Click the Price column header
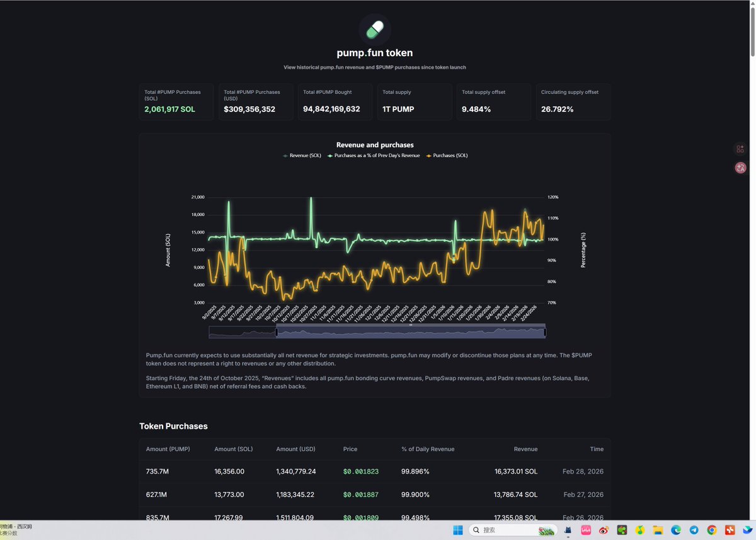 click(x=350, y=449)
